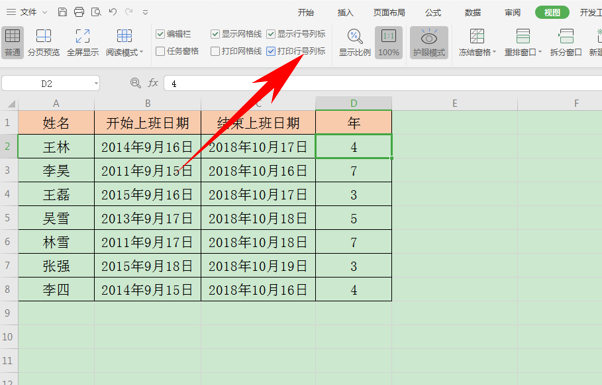Click the fx insert function button

coord(153,83)
